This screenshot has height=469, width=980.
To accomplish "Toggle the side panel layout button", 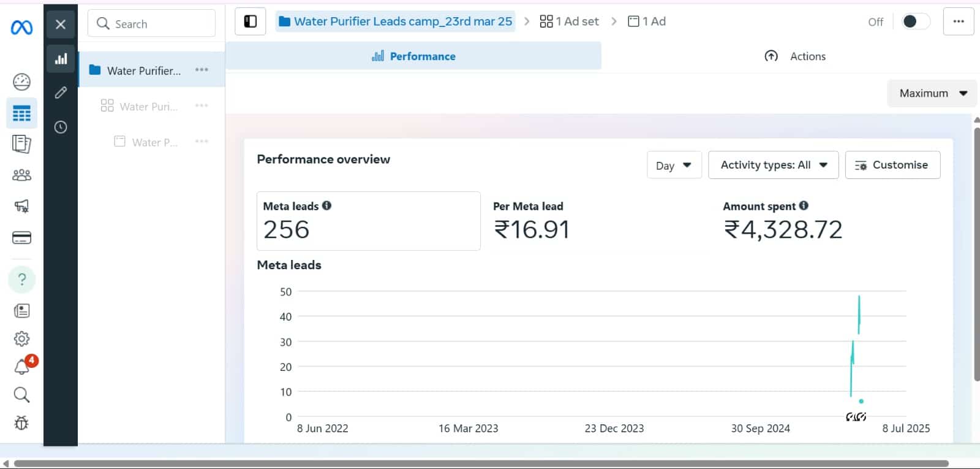I will 251,21.
